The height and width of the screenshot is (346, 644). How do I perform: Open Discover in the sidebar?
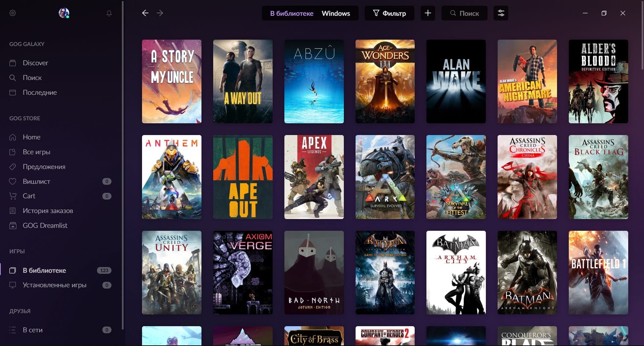click(35, 63)
